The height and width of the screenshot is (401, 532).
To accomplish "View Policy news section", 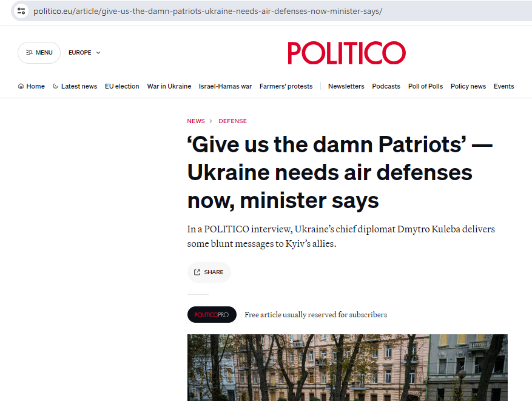I will pos(468,86).
